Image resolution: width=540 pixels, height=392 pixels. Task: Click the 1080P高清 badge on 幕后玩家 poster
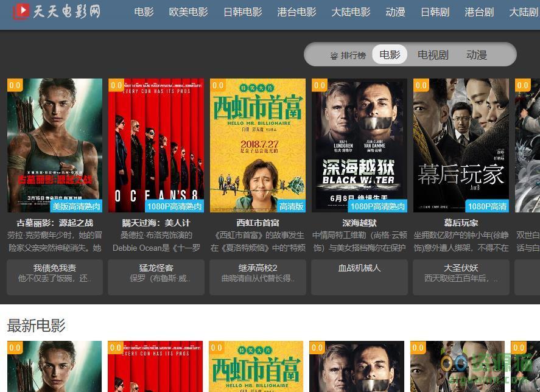[x=487, y=206]
